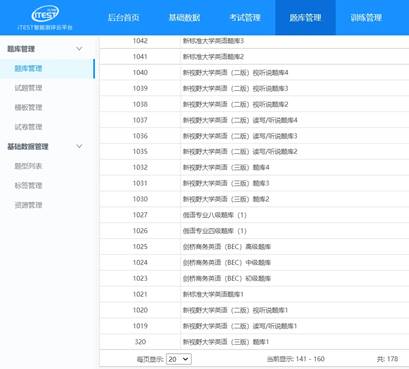Go to the 后台首页 top navigation tab
The image size is (409, 369).
123,18
